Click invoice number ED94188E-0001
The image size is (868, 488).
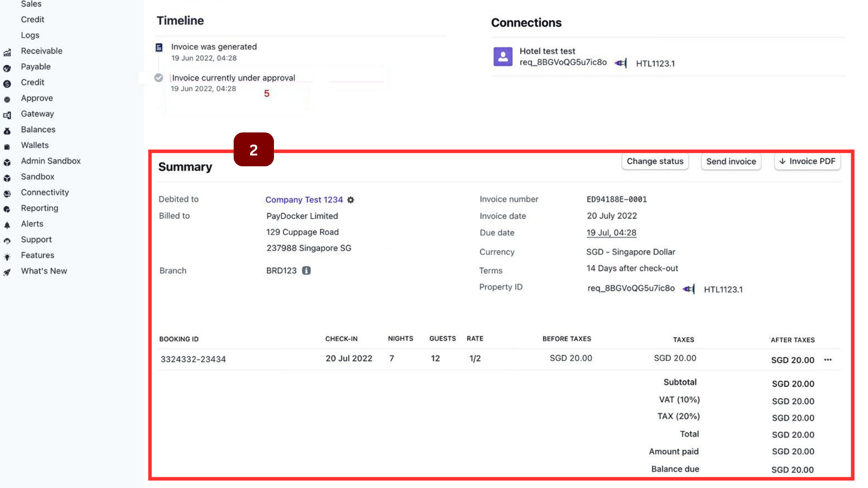(x=617, y=199)
